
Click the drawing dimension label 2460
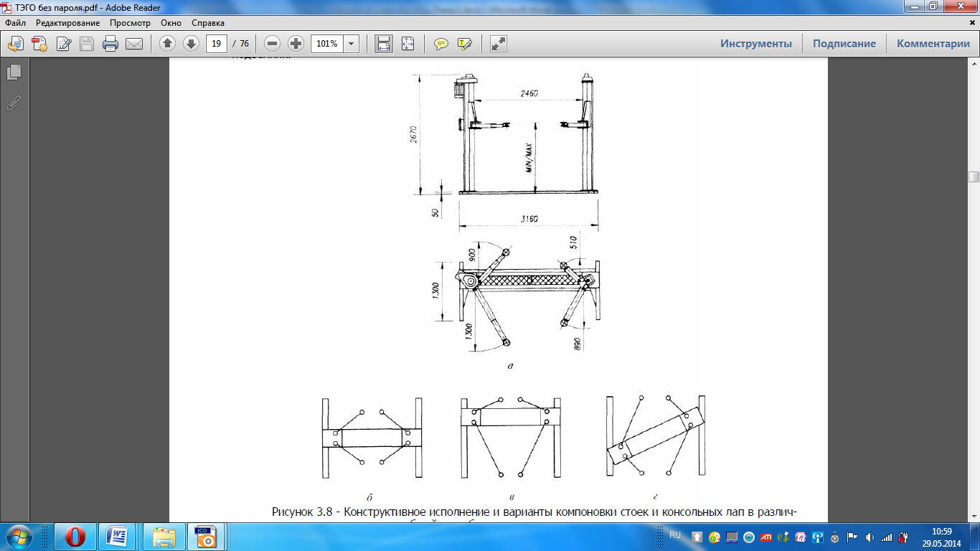[529, 93]
